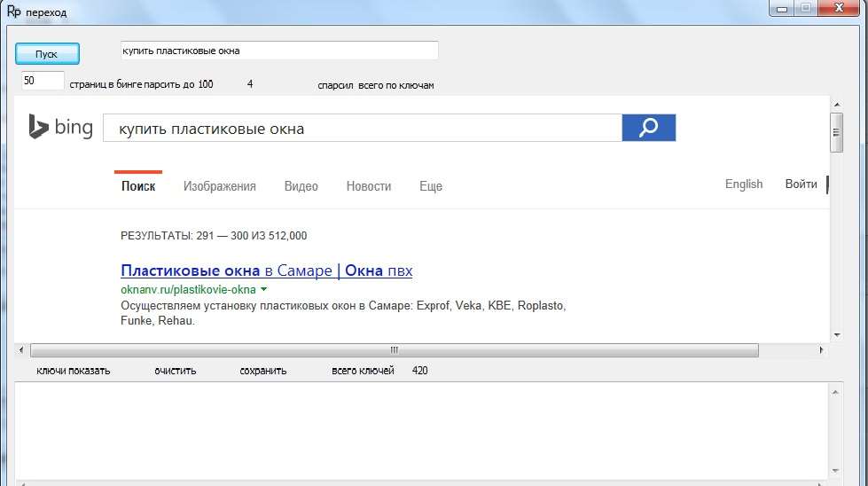Click the 'РЕЗУЛЬТАТЫ: 291 — 300' text
This screenshot has width=868, height=486.
(214, 236)
